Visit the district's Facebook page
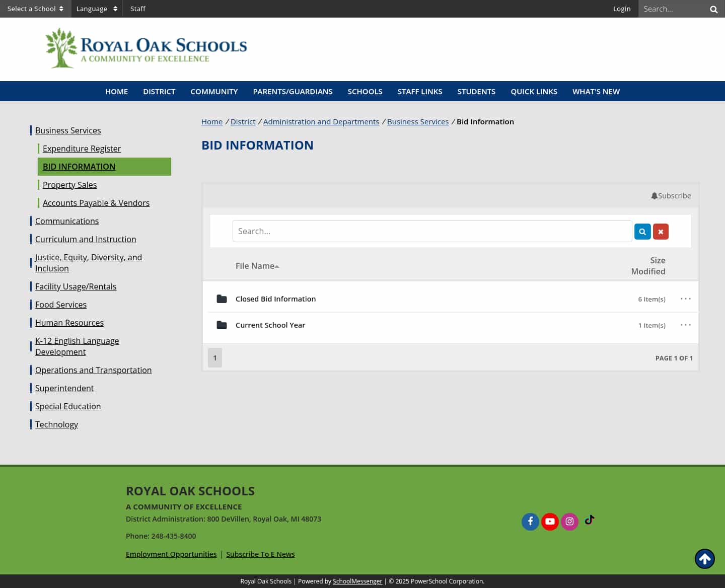Screen dimensions: 725x588 click(x=530, y=522)
